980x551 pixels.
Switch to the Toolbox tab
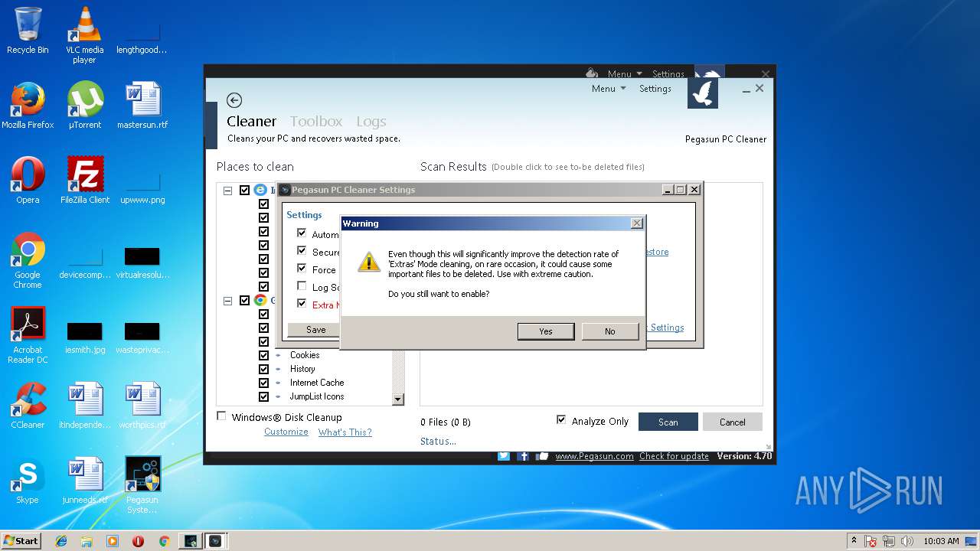(x=316, y=122)
